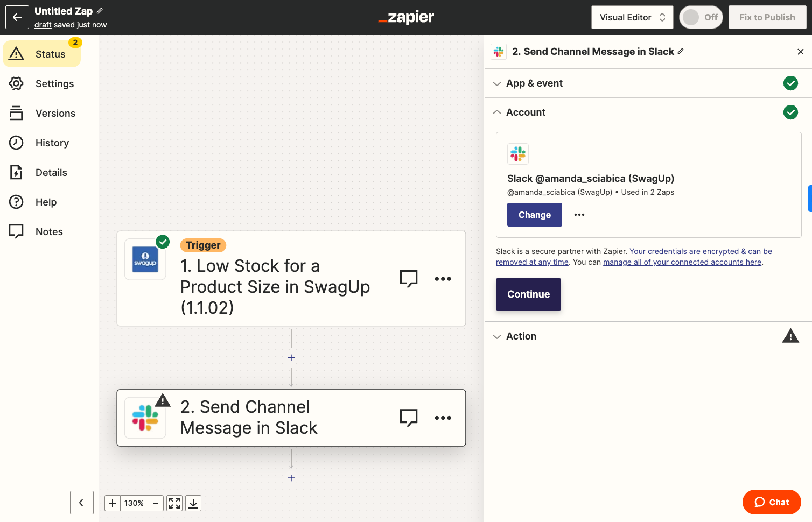Open more options for trigger step
812x522 pixels.
coord(443,278)
